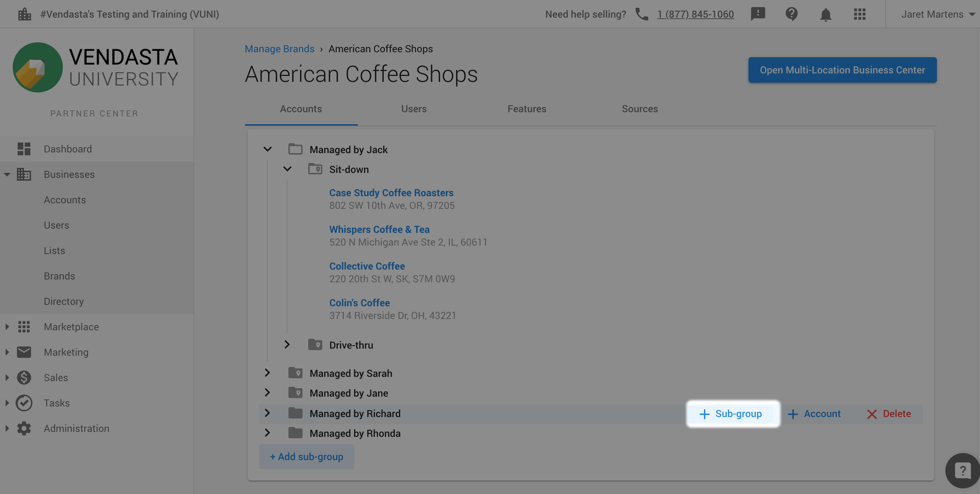Select the Managed by Sarah row label
This screenshot has width=980, height=494.
(x=351, y=373)
